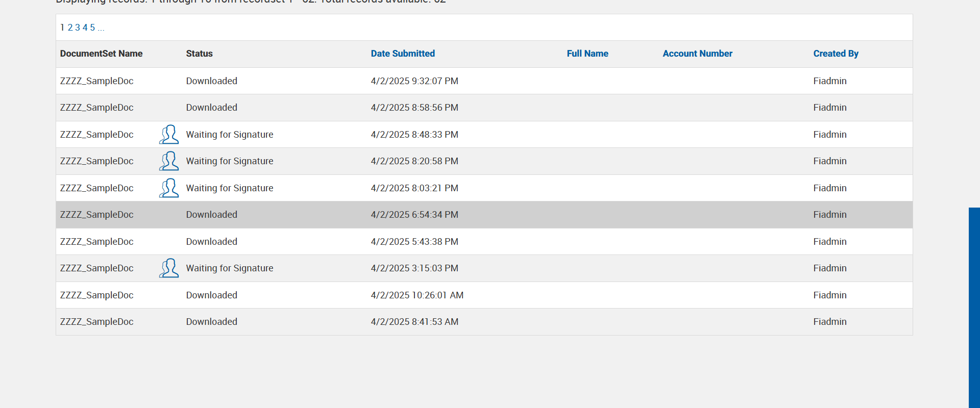
Task: Select the row submitted at 10:26:01 AM
Action: pyautogui.click(x=416, y=295)
